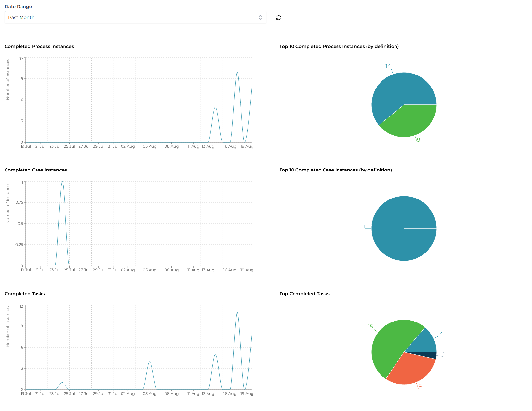Click the blue slice labeled 1 in case pie
Viewport: 532px width, 411px height.
tap(404, 228)
